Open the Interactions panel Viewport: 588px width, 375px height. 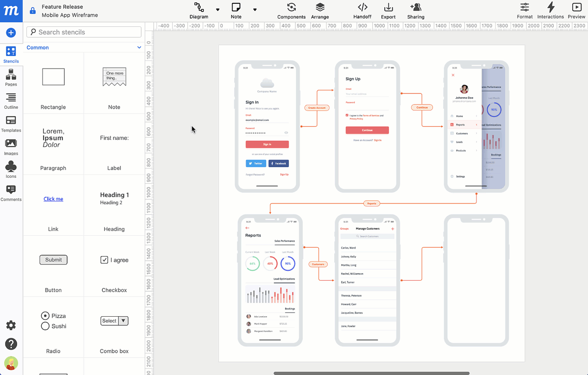coord(550,10)
